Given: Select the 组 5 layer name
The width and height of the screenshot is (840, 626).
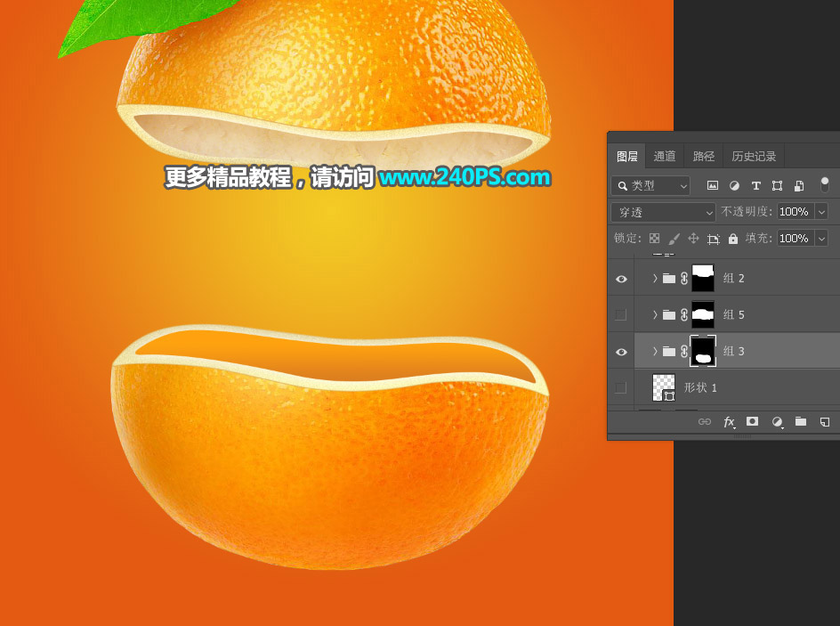Looking at the screenshot, I should pos(734,314).
